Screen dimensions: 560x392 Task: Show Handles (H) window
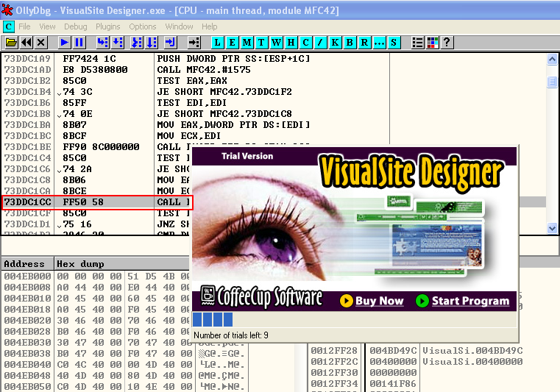point(291,43)
